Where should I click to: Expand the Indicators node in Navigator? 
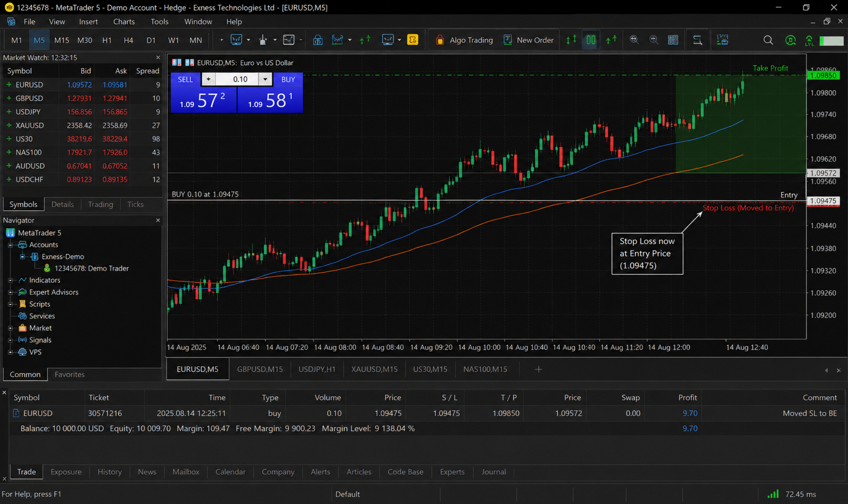(x=10, y=280)
